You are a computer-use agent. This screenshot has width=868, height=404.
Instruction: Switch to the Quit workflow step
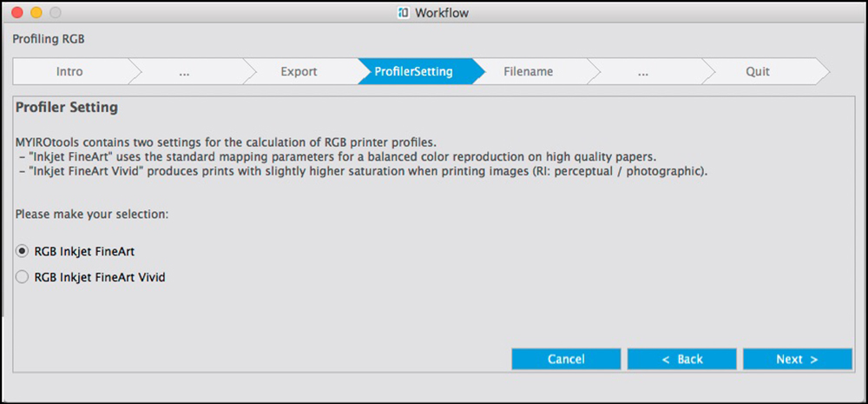(x=757, y=71)
